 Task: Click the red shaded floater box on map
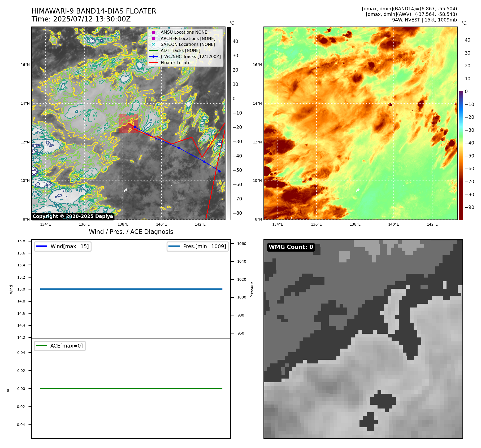pyautogui.click(x=128, y=123)
